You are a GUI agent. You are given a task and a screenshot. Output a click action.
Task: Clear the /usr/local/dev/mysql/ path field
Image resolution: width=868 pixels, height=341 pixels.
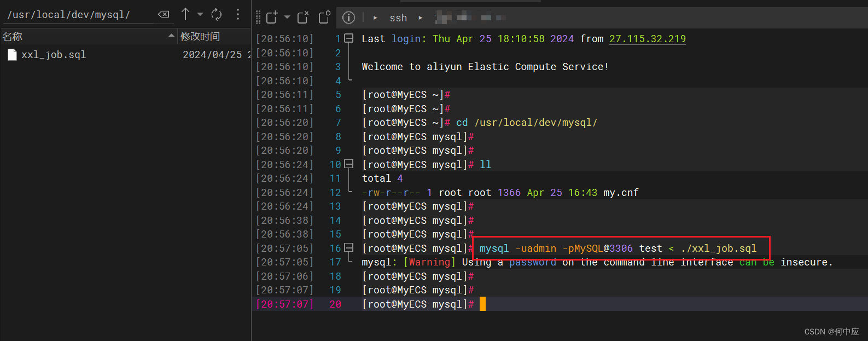click(164, 15)
